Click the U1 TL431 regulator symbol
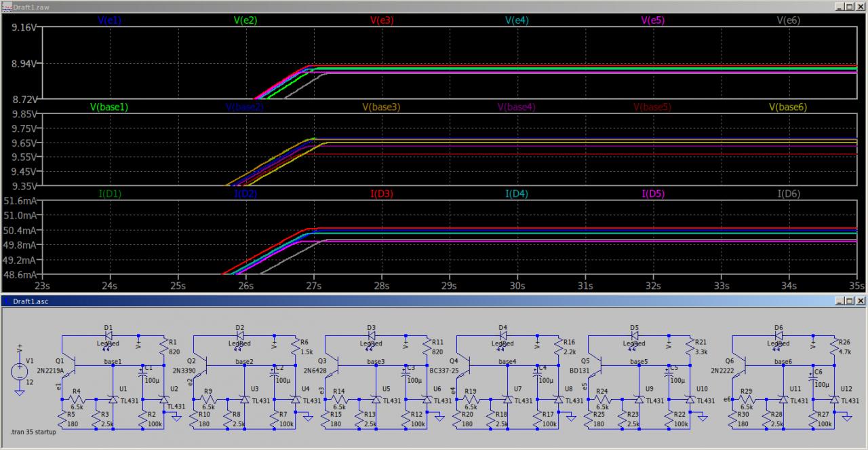Viewport: 868px width, 450px height. (113, 400)
